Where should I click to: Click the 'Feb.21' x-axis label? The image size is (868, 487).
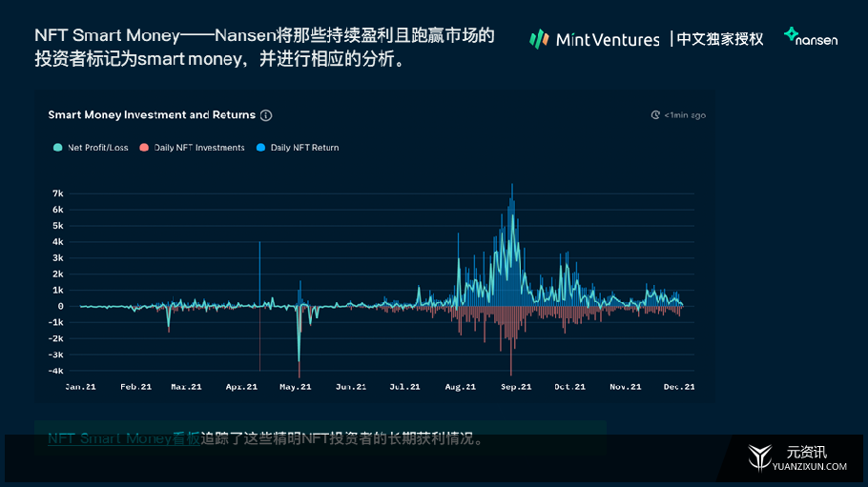135,387
